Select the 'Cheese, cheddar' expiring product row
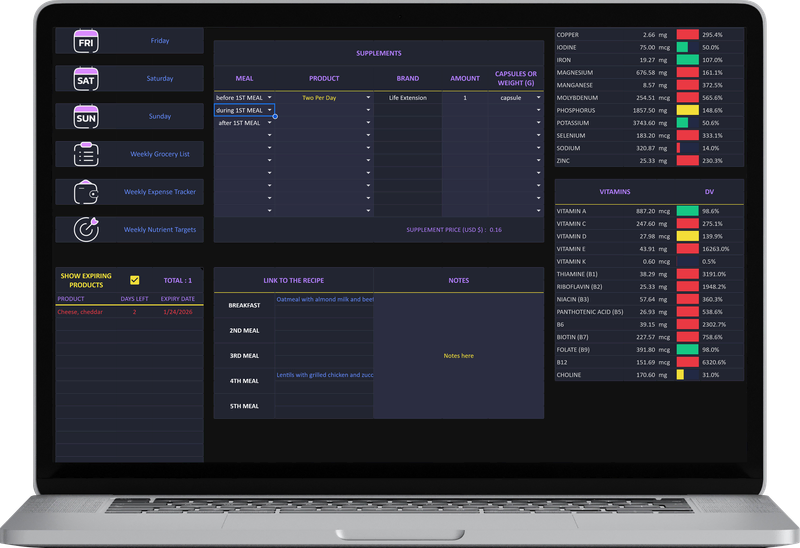The width and height of the screenshot is (800, 548). pyautogui.click(x=129, y=312)
